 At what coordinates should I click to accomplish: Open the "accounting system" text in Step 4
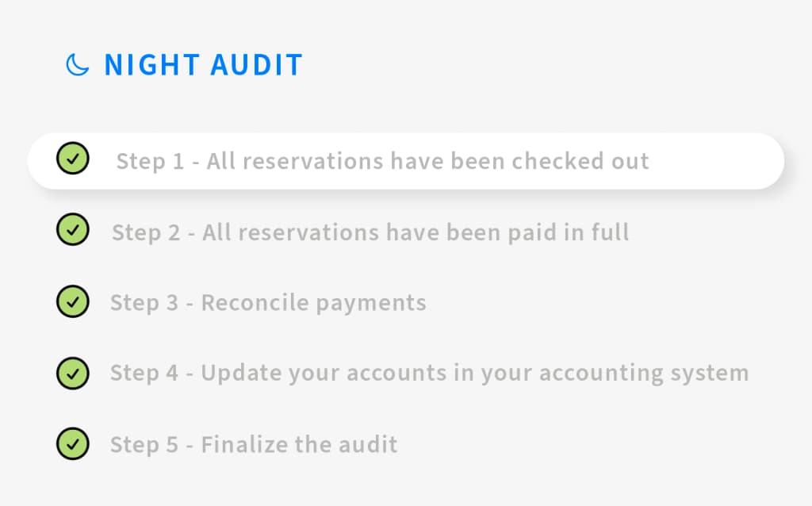[x=644, y=373]
